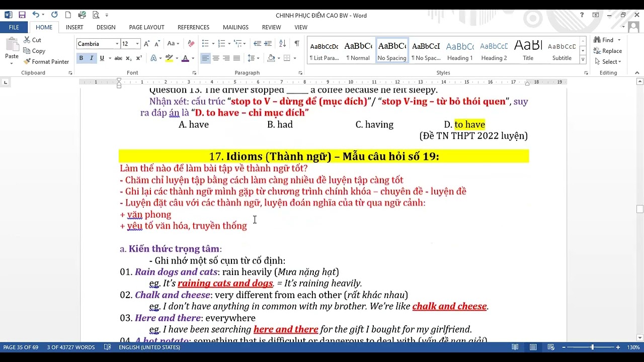Open the FILE tab
644x362 pixels.
coord(14,27)
